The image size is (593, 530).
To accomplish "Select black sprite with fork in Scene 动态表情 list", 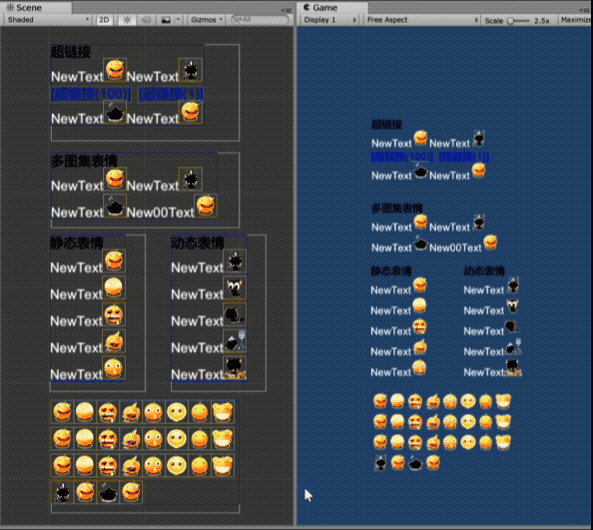I will [235, 340].
